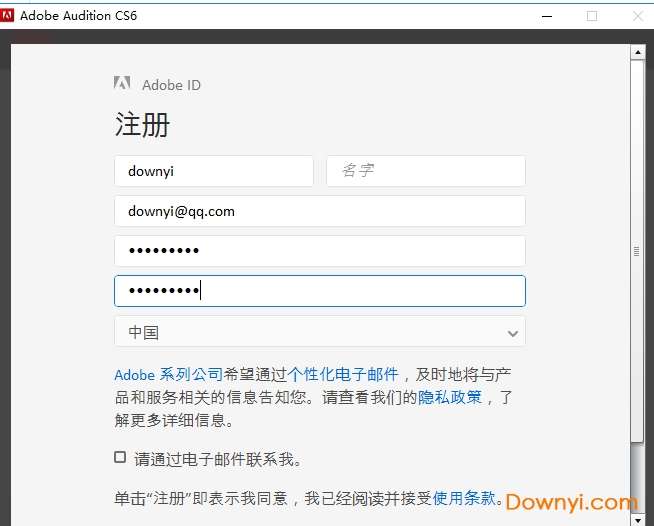This screenshot has height=526, width=654.
Task: Open the 中国 country dropdown
Action: point(320,332)
